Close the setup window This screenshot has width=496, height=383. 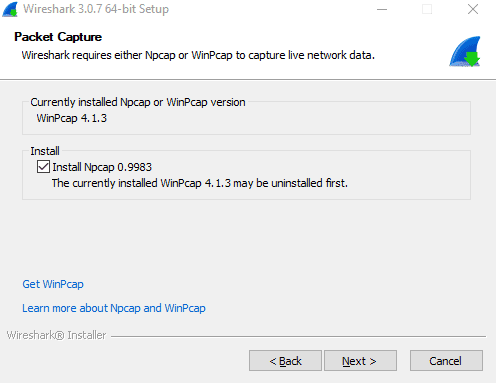pos(473,9)
